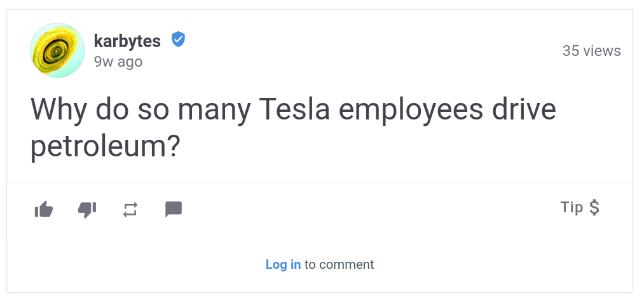This screenshot has width=644, height=300.
Task: Open karbytes profile via round avatar
Action: pos(57,50)
